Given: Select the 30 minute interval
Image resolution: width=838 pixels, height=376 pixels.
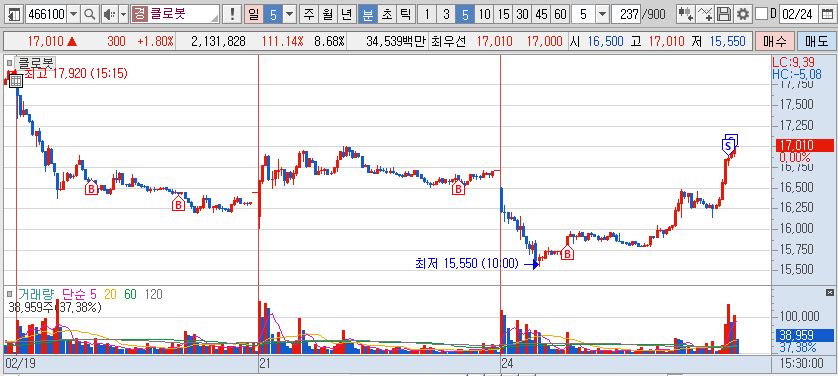Looking at the screenshot, I should (522, 14).
